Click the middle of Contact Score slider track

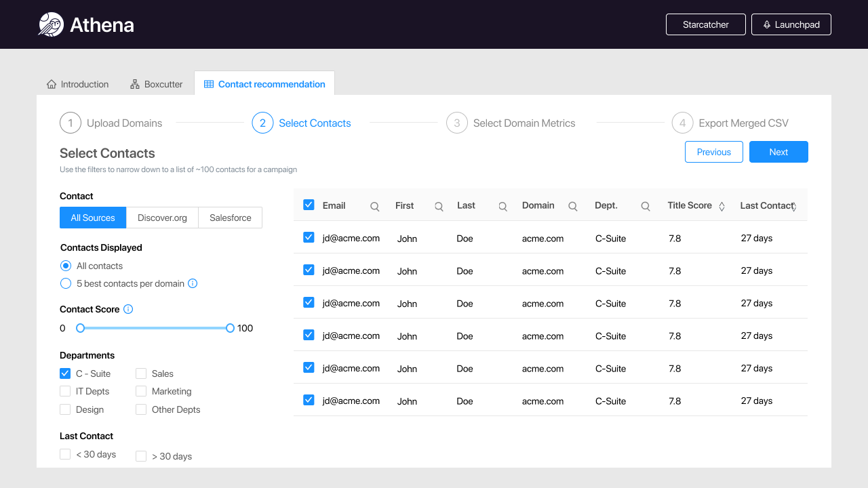pyautogui.click(x=155, y=328)
